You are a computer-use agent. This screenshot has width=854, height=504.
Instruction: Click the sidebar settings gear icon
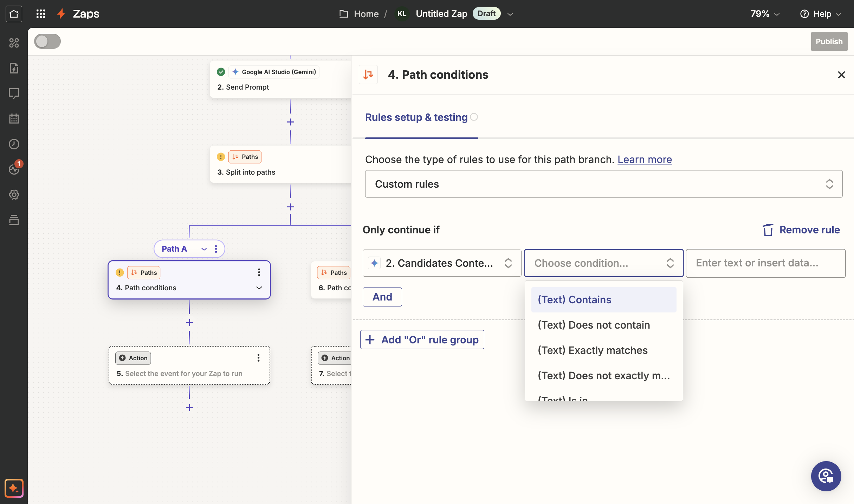pyautogui.click(x=14, y=194)
